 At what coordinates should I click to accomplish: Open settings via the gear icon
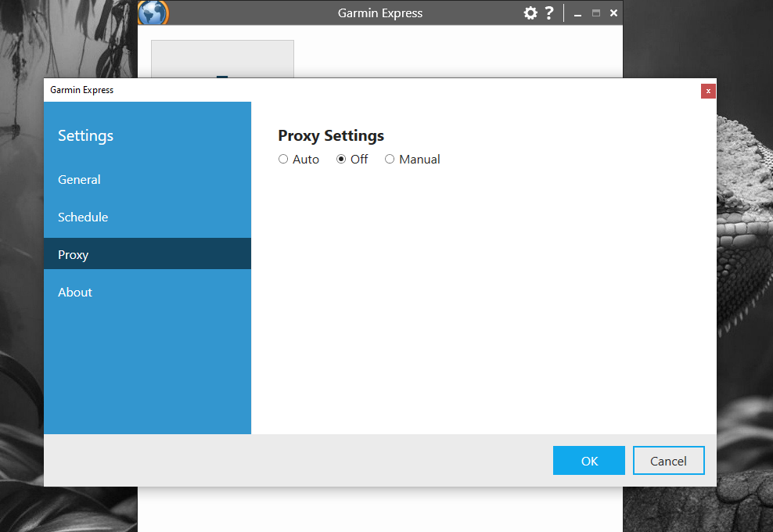click(530, 13)
